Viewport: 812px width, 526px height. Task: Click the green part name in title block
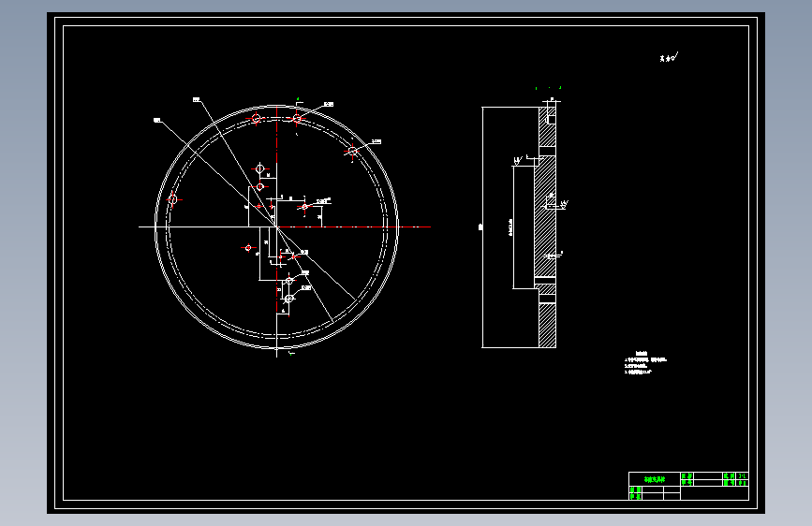654,479
